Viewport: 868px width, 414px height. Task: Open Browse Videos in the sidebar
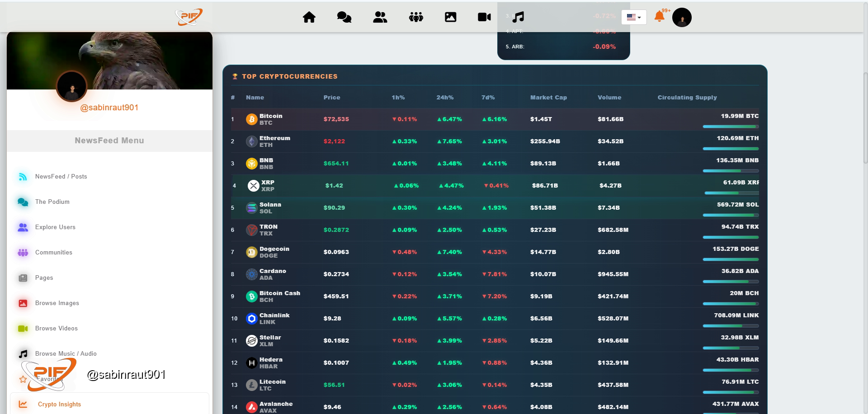[x=57, y=328]
